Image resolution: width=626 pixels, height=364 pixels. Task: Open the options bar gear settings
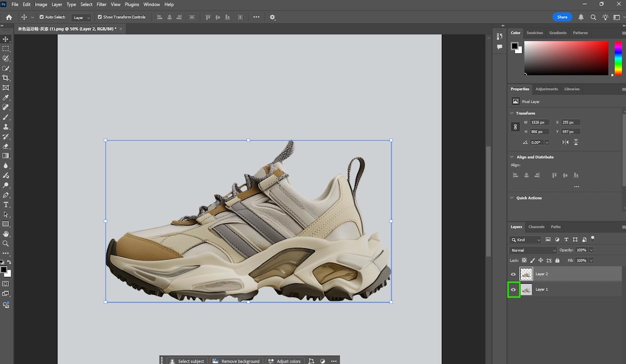(272, 17)
